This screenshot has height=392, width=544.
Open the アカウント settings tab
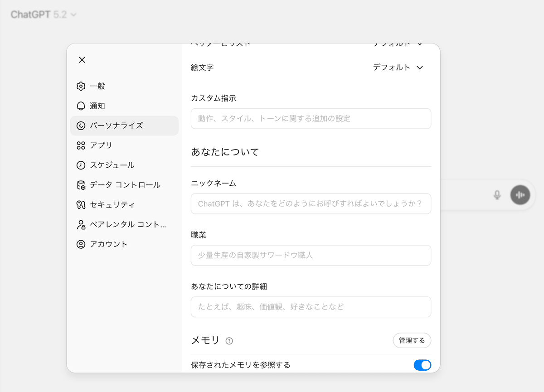(x=124, y=244)
